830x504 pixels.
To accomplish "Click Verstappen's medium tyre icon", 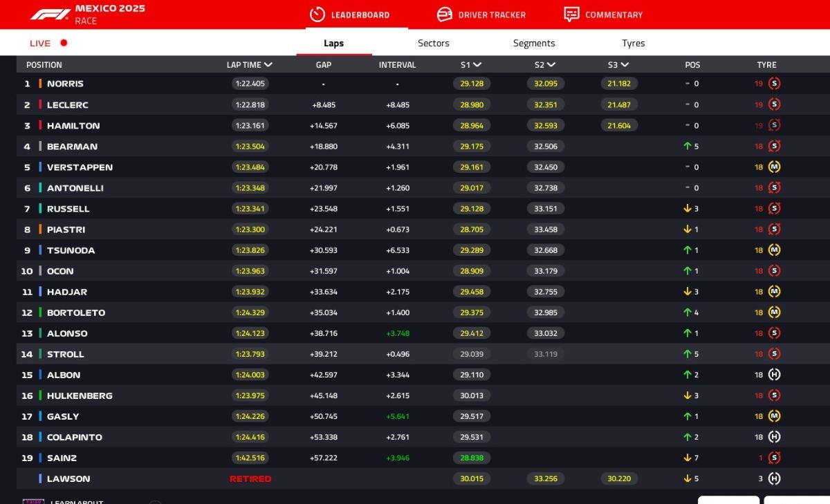I will click(x=774, y=167).
